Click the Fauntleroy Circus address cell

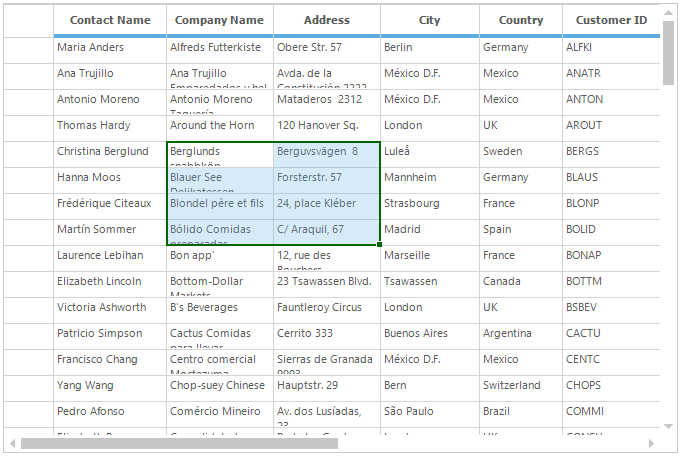tap(326, 308)
